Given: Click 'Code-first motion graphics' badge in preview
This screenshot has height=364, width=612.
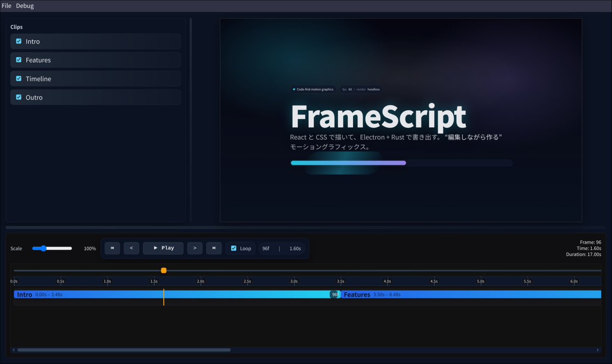Looking at the screenshot, I should 313,89.
